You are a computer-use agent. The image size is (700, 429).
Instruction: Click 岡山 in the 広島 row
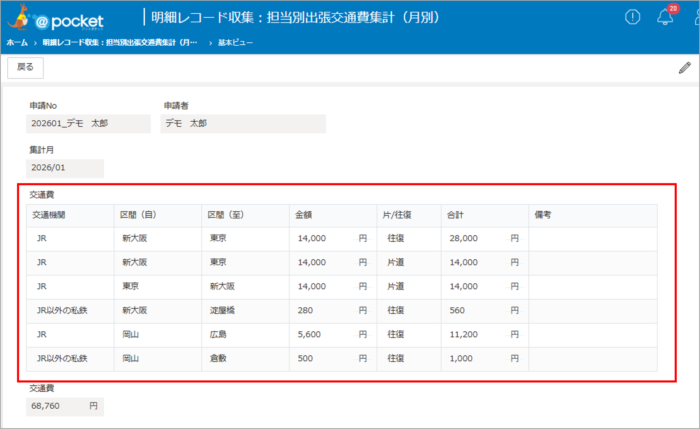click(x=131, y=335)
